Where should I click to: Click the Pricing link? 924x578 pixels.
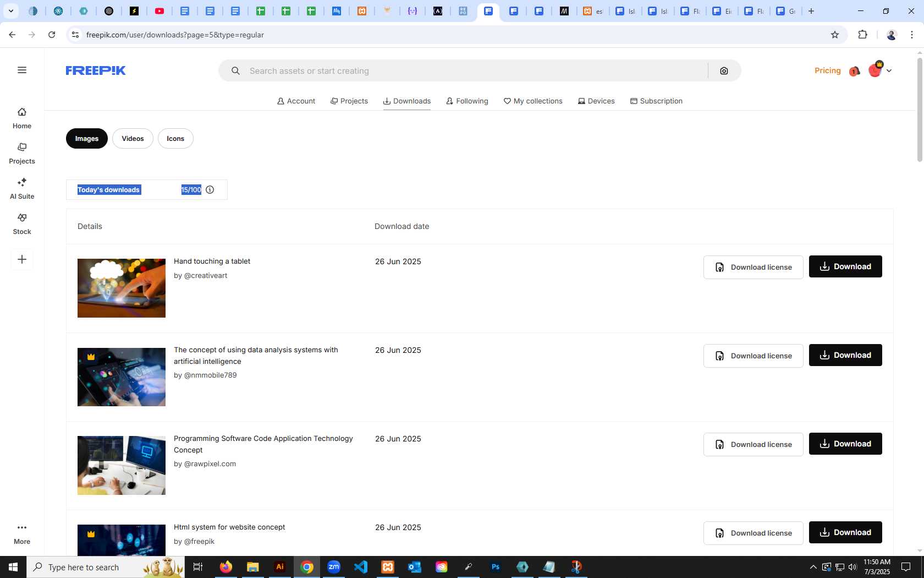[x=827, y=70]
